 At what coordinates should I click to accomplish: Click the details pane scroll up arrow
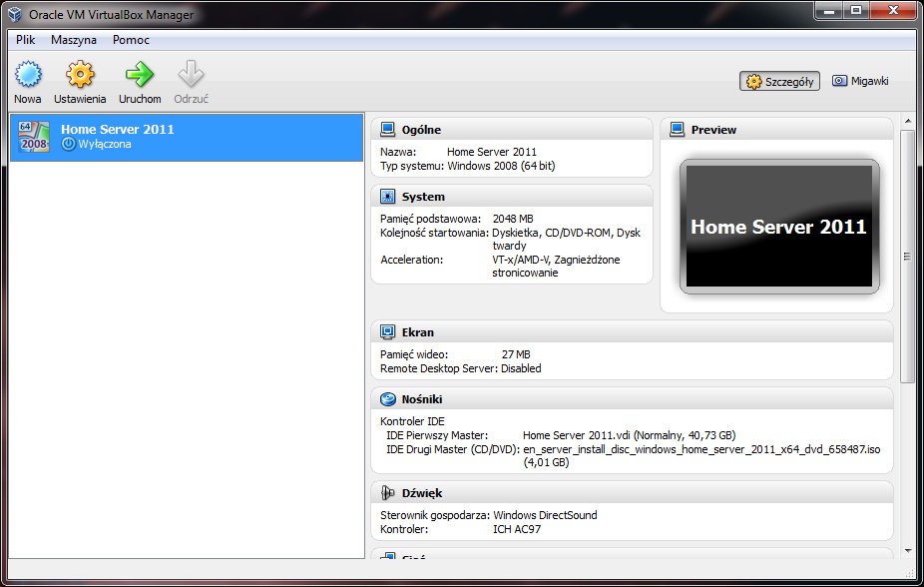(x=907, y=121)
